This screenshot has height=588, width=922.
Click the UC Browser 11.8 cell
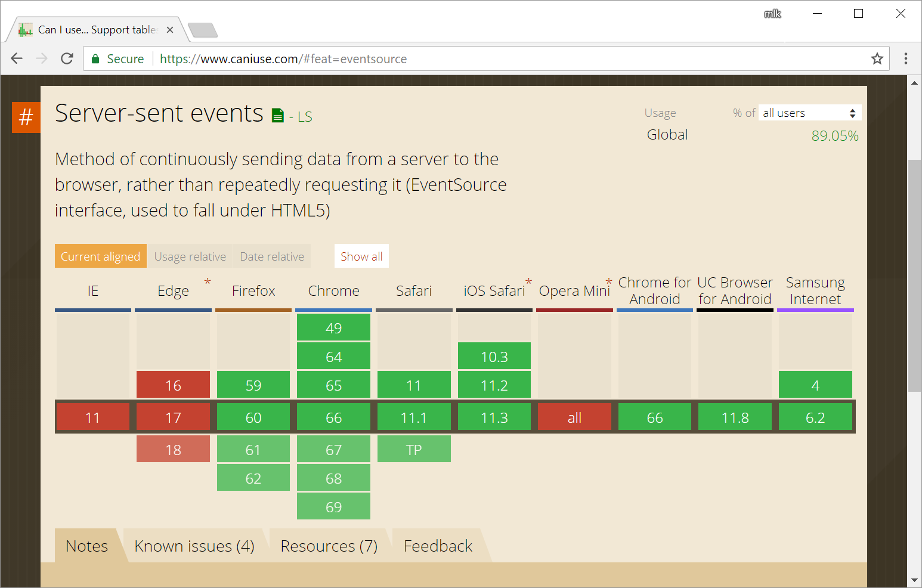tap(735, 417)
